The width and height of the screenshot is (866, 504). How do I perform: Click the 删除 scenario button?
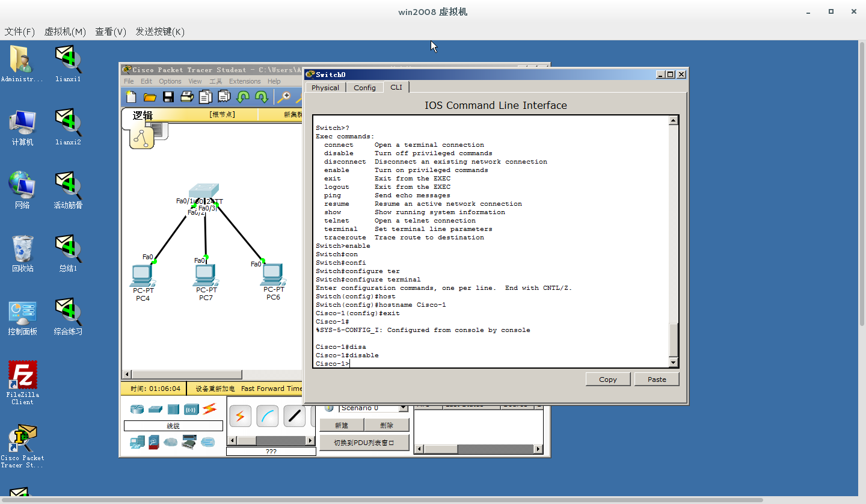point(387,425)
